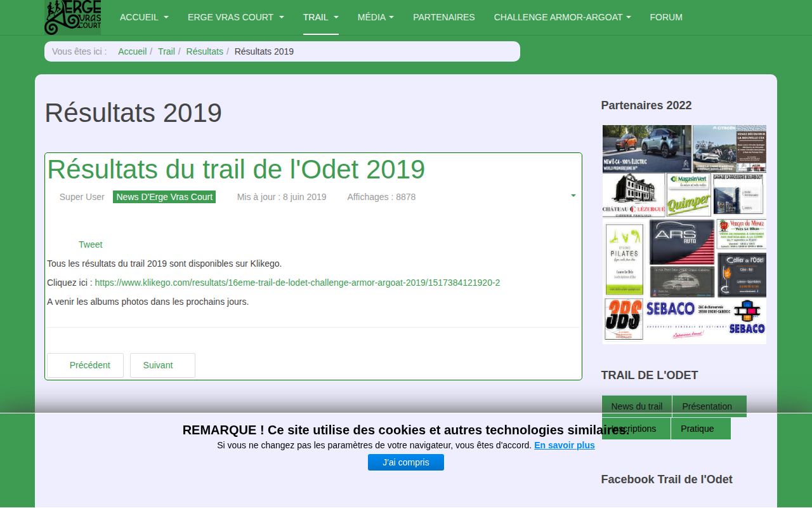Accept cookies with J'ai compris
The image size is (812, 508).
pyautogui.click(x=406, y=462)
